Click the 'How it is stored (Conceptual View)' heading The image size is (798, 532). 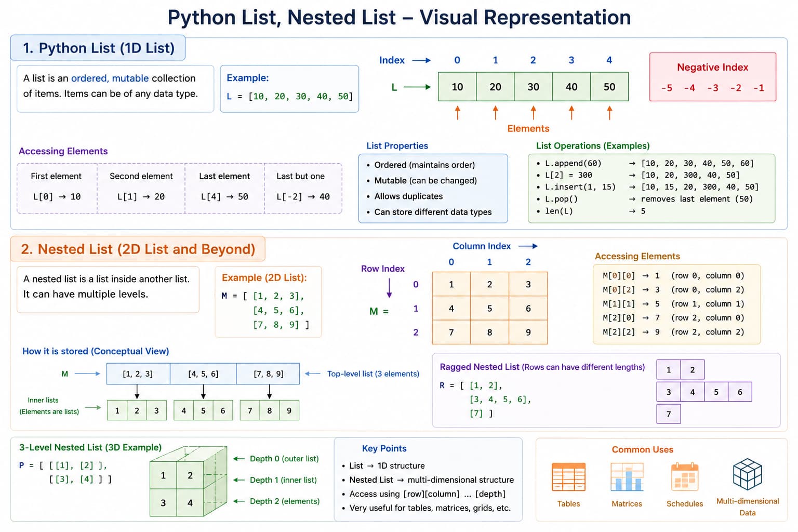pyautogui.click(x=96, y=351)
